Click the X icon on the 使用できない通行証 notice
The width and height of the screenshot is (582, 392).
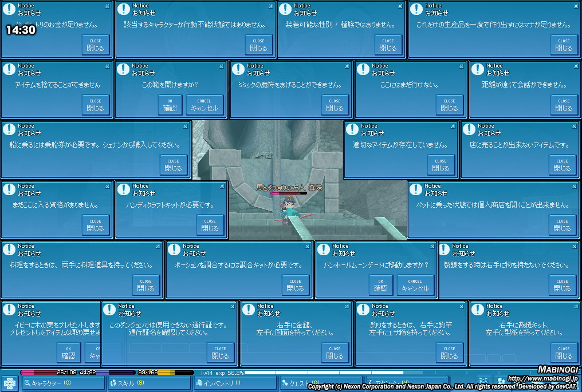pos(232,306)
